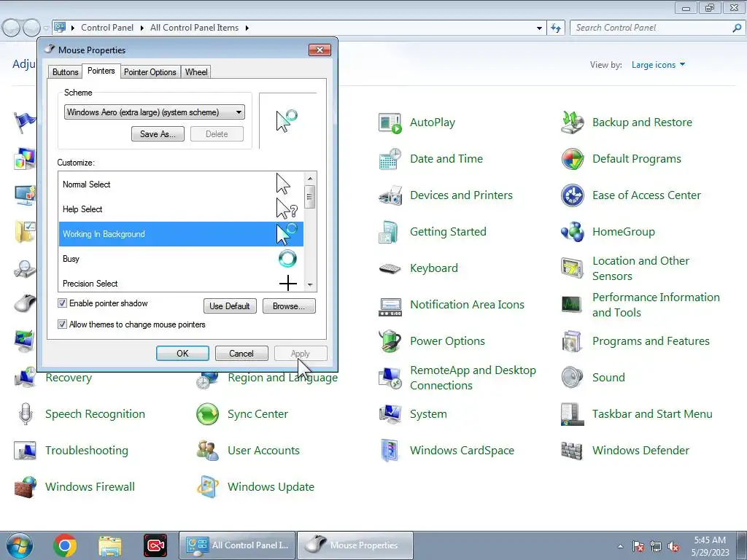Select the Working In Background pointer entry
The image size is (747, 560).
tap(181, 234)
